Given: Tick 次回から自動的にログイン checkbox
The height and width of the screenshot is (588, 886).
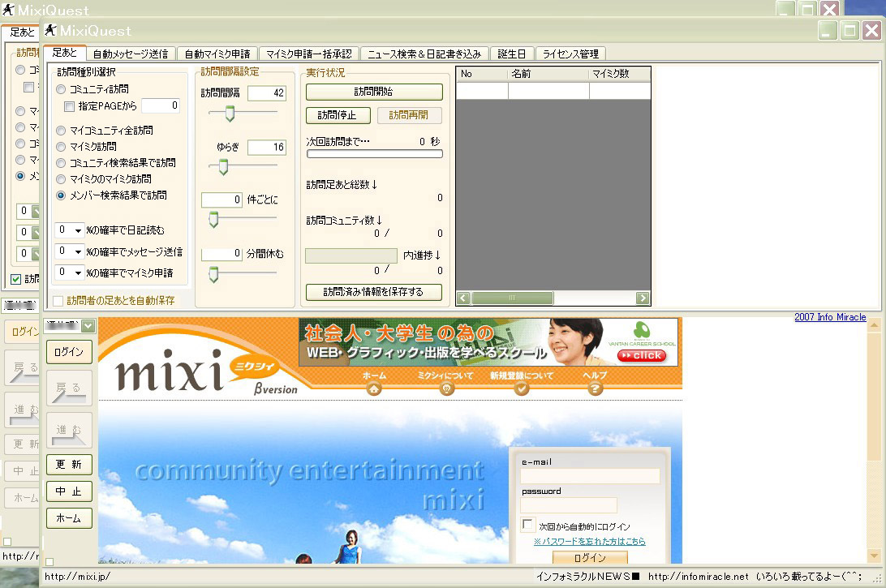Looking at the screenshot, I should [x=527, y=525].
